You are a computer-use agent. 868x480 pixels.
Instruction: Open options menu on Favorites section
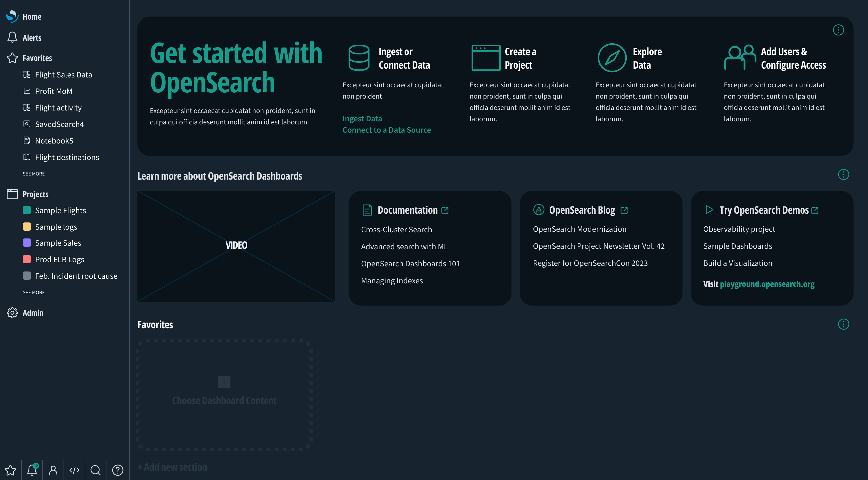coord(844,324)
